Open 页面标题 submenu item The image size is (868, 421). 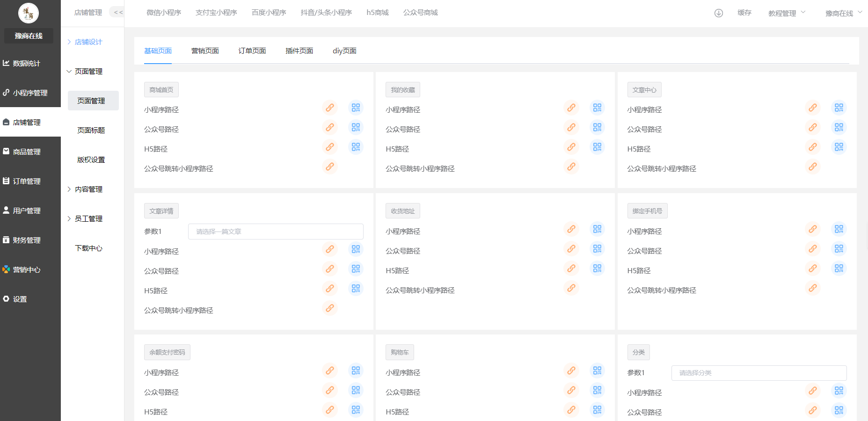tap(91, 130)
